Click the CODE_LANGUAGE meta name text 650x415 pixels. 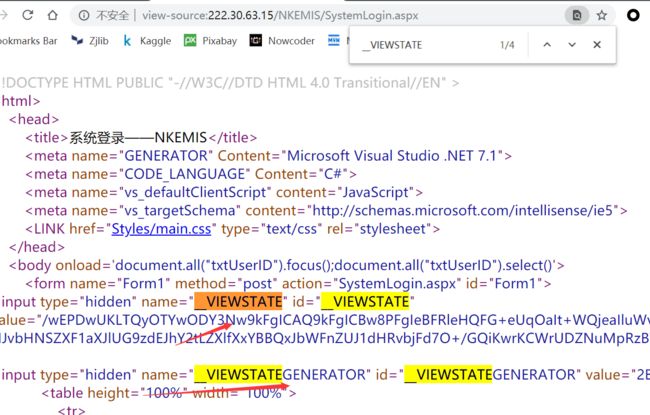pos(184,174)
